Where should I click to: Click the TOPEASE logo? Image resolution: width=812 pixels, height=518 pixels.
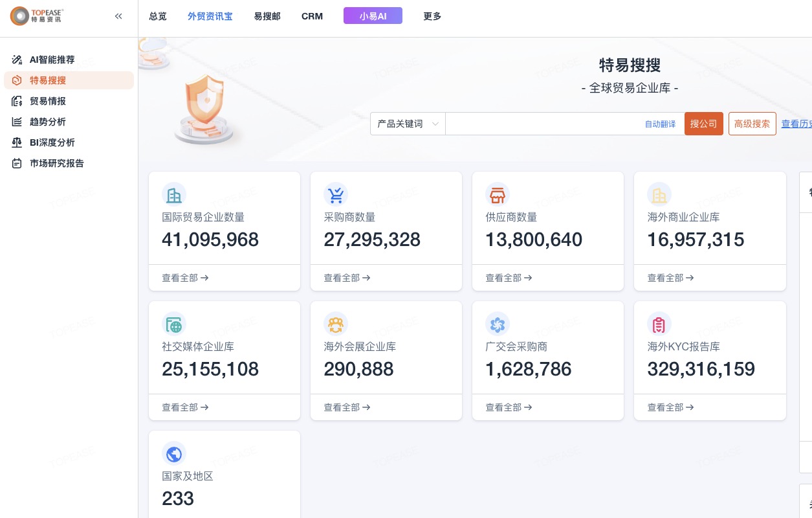point(37,16)
